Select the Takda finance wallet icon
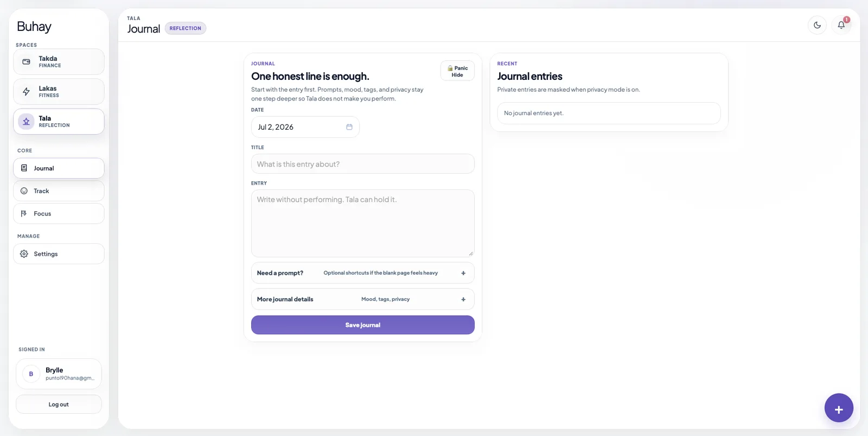This screenshot has height=436, width=868. [26, 62]
